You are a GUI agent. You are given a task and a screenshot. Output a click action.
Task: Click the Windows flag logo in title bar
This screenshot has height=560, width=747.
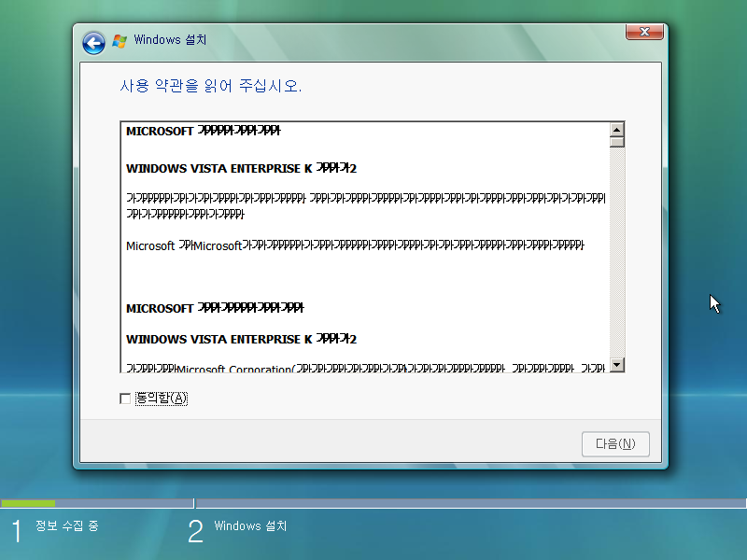(x=120, y=41)
